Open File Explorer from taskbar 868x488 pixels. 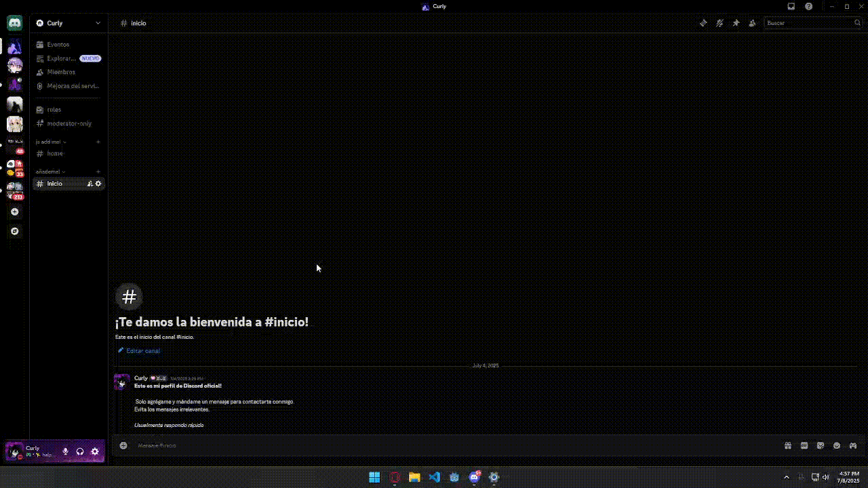coord(414,477)
